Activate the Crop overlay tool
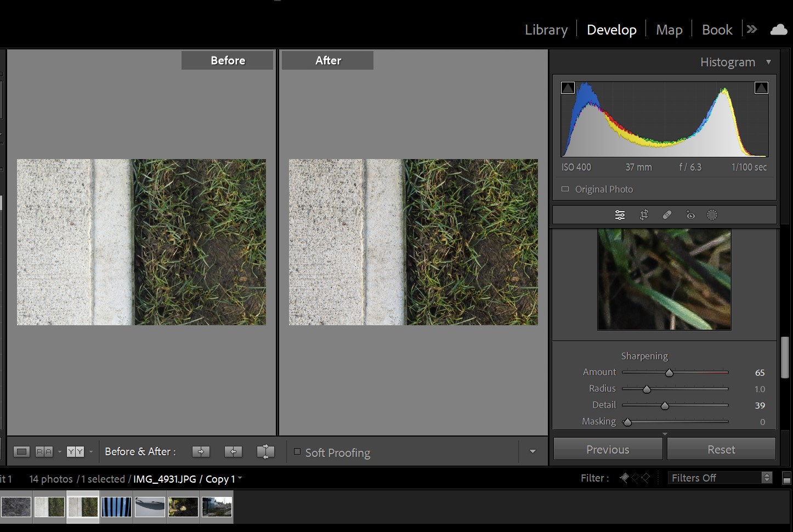The image size is (793, 532). tap(644, 215)
